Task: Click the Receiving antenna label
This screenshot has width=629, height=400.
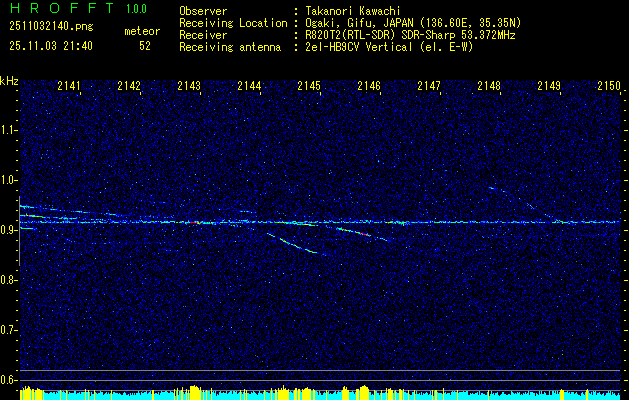Action: [230, 47]
